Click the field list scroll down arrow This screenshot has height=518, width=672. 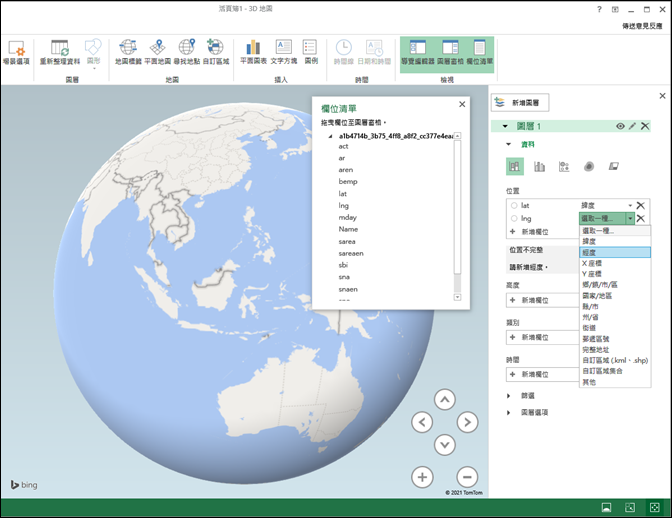tap(457, 297)
